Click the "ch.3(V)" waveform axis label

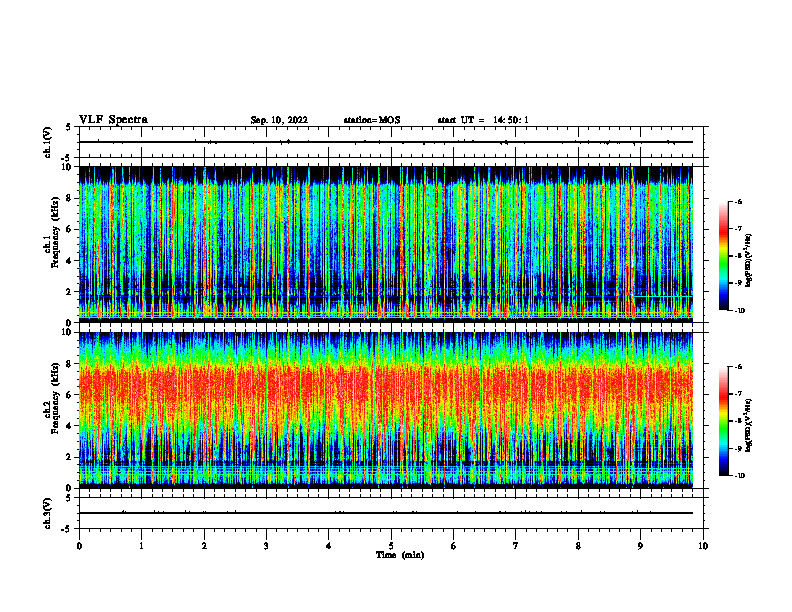(x=48, y=513)
